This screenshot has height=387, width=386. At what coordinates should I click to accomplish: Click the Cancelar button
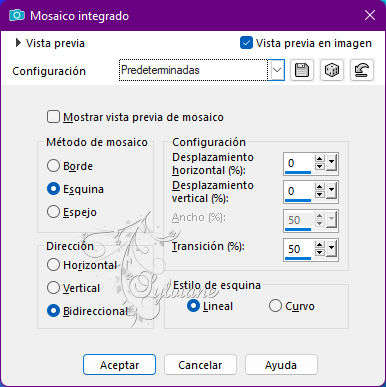[x=200, y=365]
